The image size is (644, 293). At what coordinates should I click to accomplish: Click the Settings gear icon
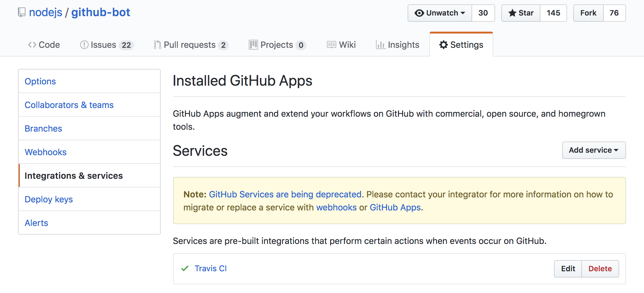coord(444,45)
